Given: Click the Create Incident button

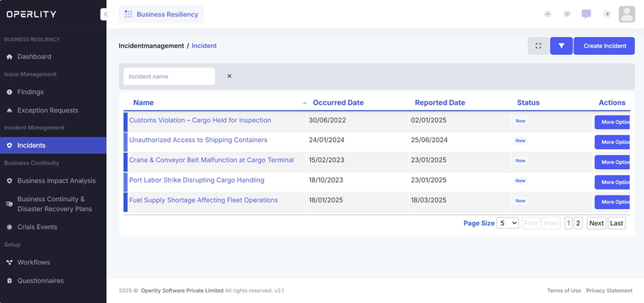Looking at the screenshot, I should (x=604, y=46).
